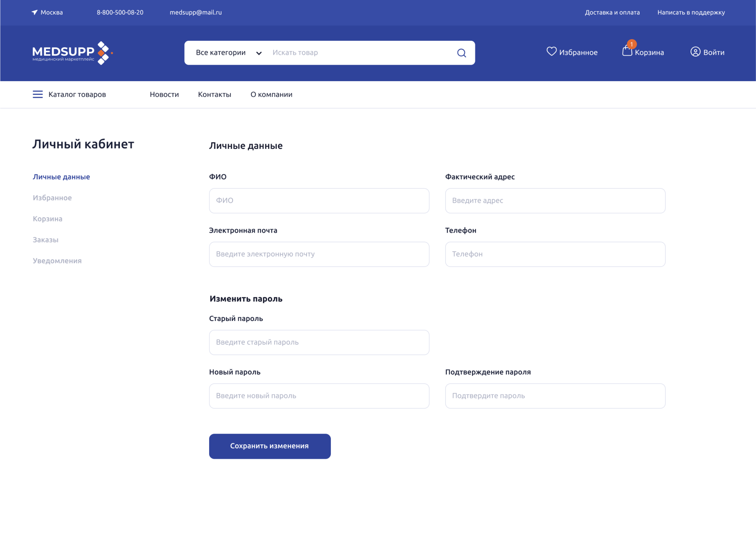The height and width of the screenshot is (537, 756).
Task: Select Личные данные in the sidebar
Action: pos(61,177)
